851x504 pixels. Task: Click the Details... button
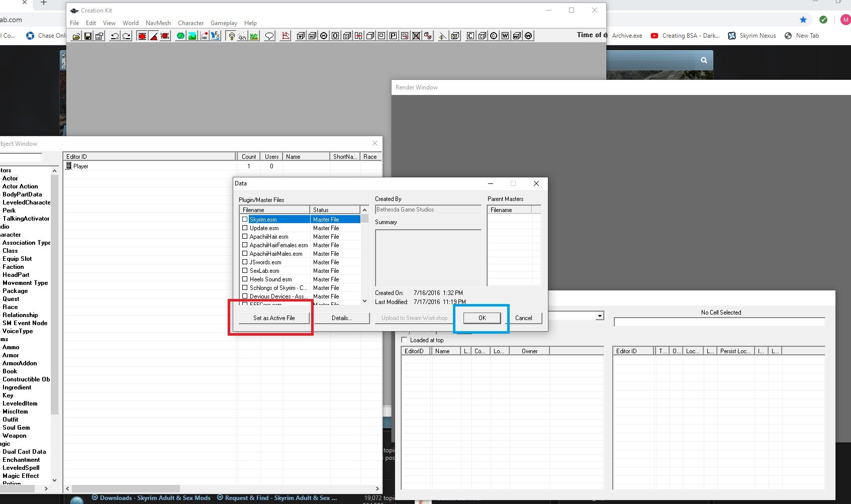(x=342, y=318)
